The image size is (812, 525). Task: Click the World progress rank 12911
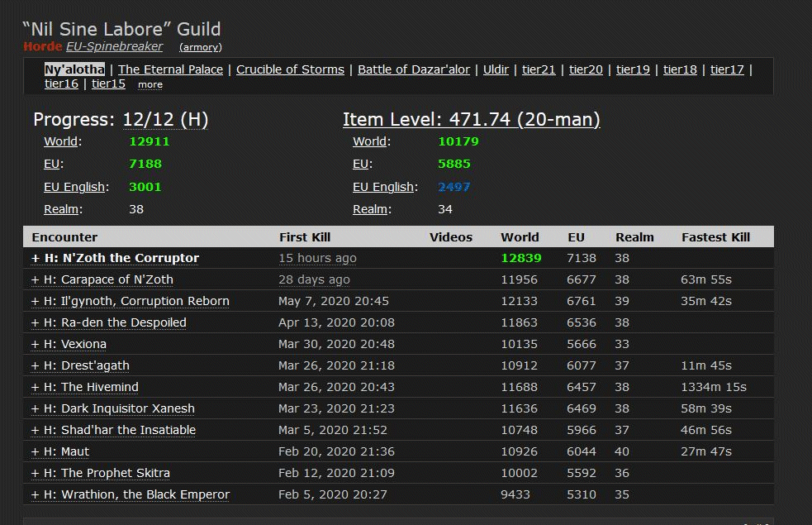click(x=149, y=141)
